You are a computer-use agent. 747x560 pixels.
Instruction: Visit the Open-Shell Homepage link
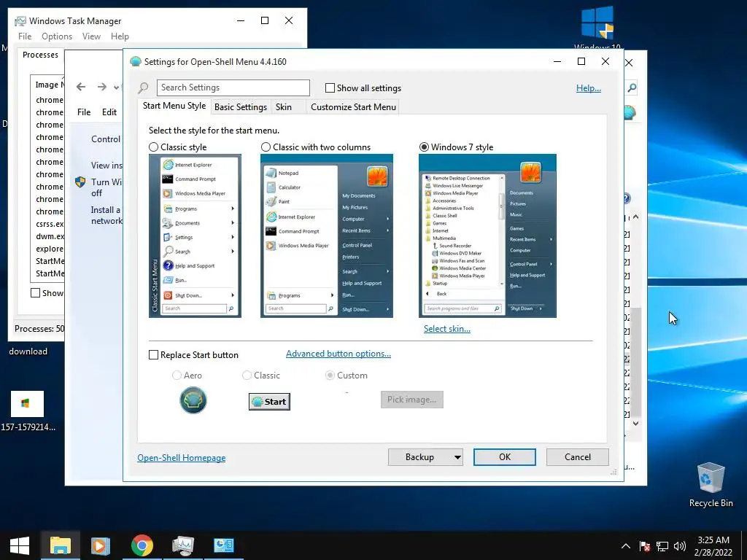point(182,458)
